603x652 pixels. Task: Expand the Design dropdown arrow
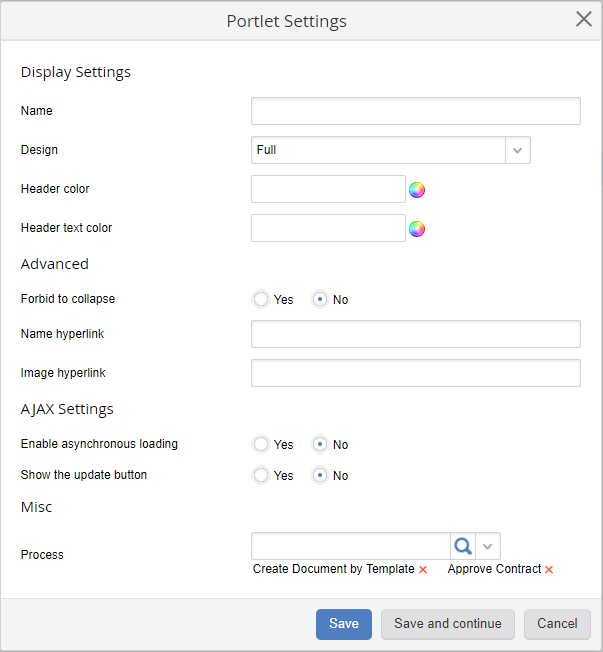point(517,150)
